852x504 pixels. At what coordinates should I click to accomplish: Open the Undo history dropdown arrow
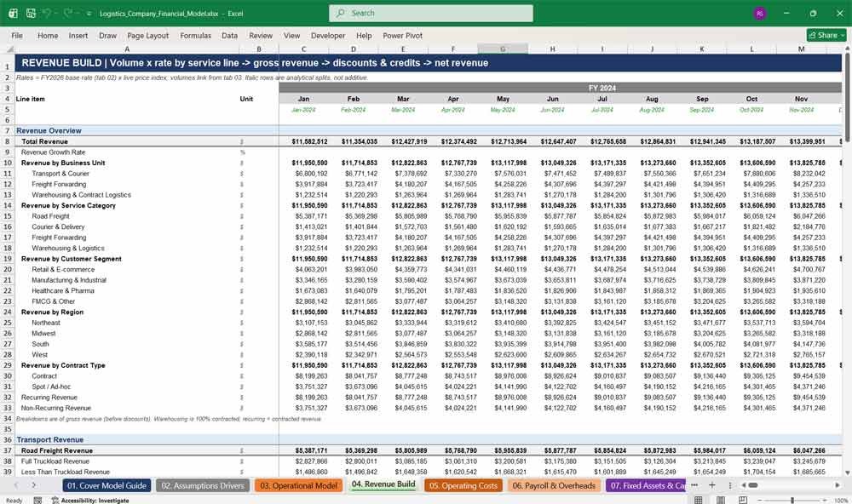[x=56, y=14]
